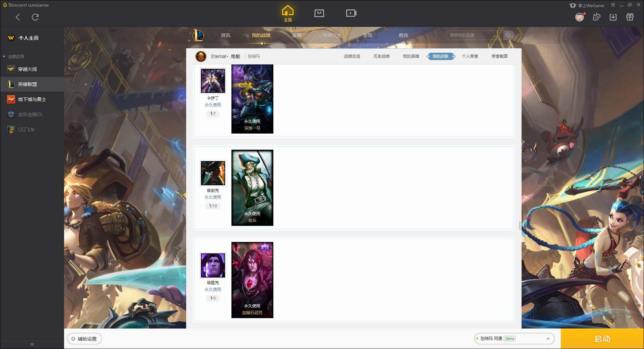Click the 普朗克 champion portrait
Image resolution: width=644 pixels, height=349 pixels.
coord(213,173)
